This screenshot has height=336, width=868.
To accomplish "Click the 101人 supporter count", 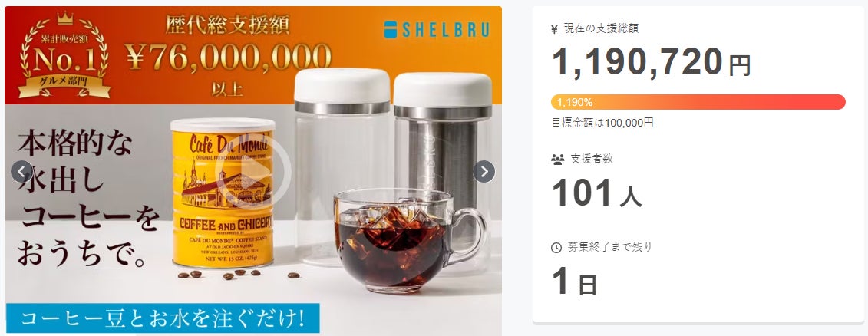I will point(597,193).
